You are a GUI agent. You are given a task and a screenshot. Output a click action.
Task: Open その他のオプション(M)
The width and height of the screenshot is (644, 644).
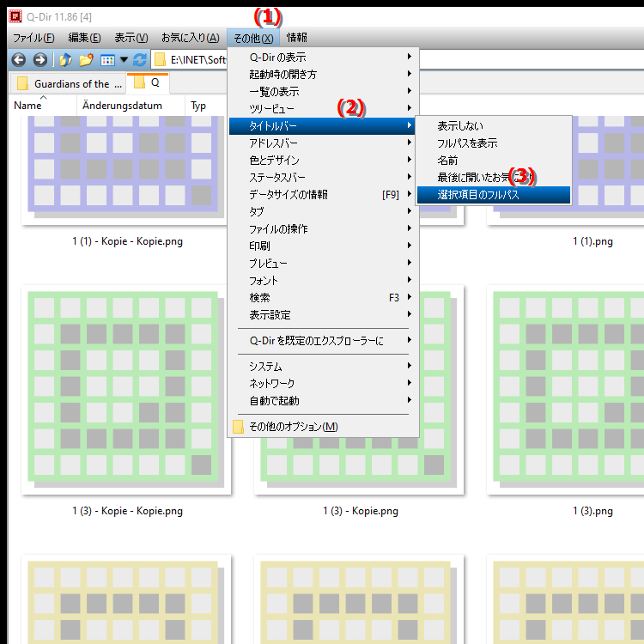[x=323, y=427]
